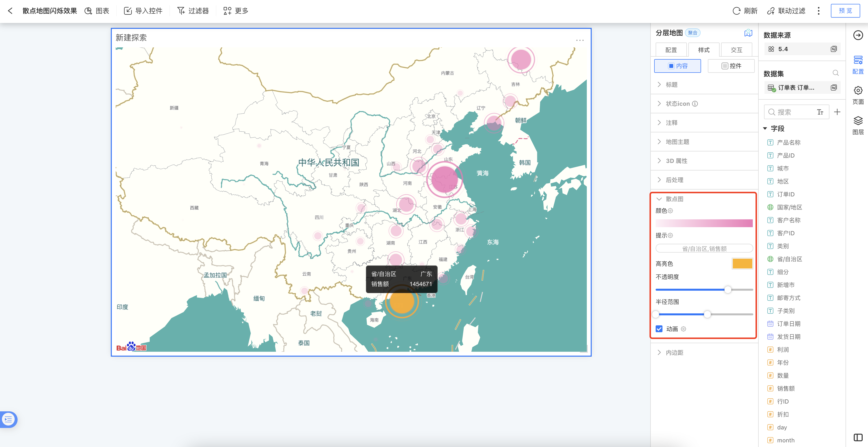Select the 控件 widget option
The width and height of the screenshot is (868, 447).
click(731, 66)
